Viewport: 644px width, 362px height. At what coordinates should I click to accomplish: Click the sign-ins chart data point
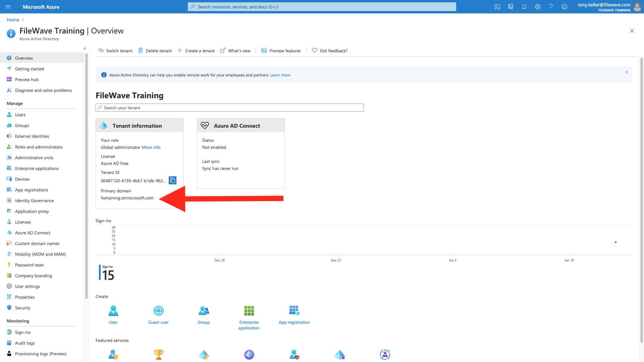(x=615, y=242)
